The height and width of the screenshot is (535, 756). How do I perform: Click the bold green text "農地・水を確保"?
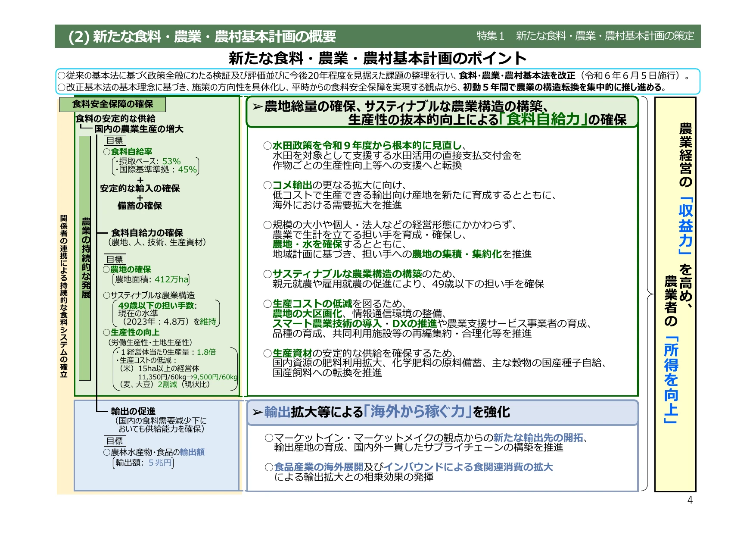click(x=307, y=244)
